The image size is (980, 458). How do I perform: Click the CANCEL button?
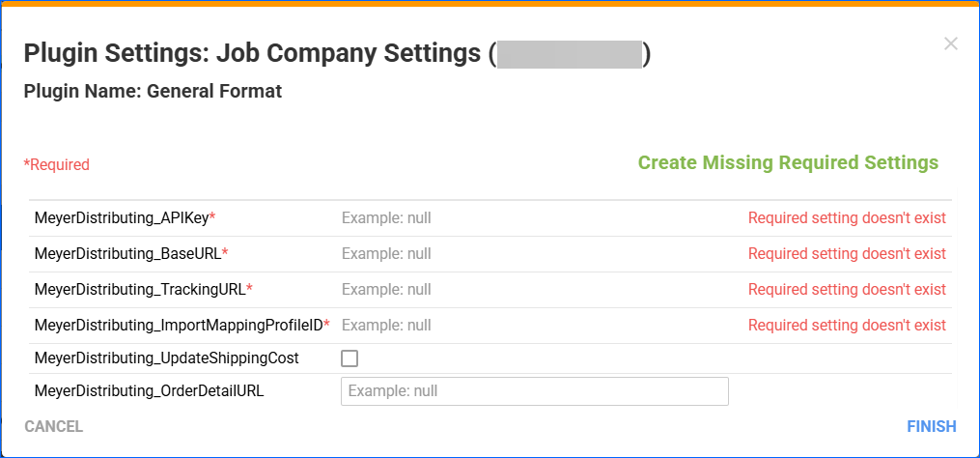pos(54,427)
